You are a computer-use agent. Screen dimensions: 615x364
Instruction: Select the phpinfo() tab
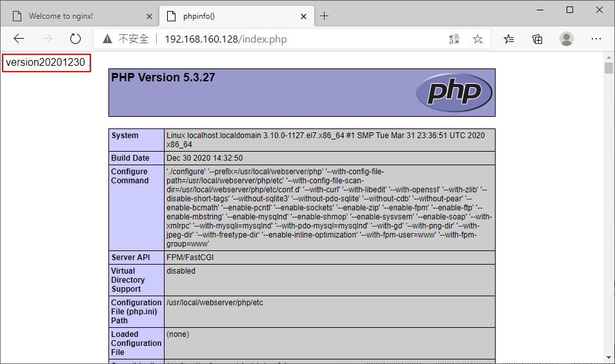click(x=237, y=16)
